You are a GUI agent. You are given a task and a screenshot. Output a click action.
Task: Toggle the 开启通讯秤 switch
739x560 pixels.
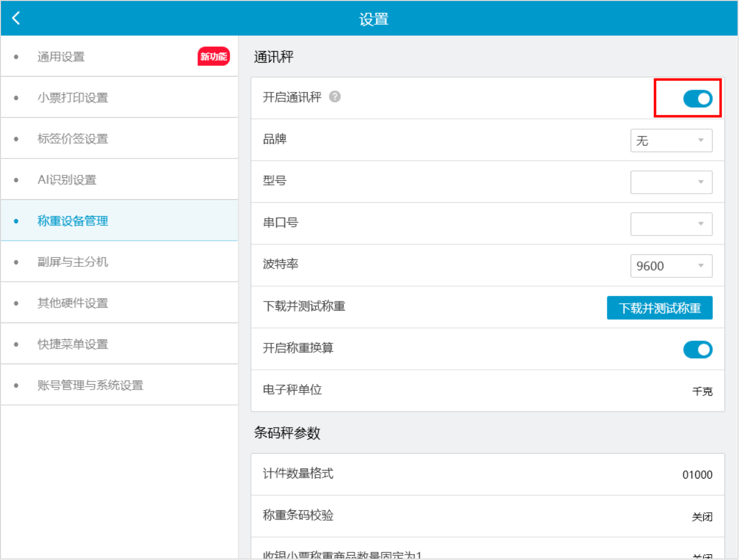[697, 98]
